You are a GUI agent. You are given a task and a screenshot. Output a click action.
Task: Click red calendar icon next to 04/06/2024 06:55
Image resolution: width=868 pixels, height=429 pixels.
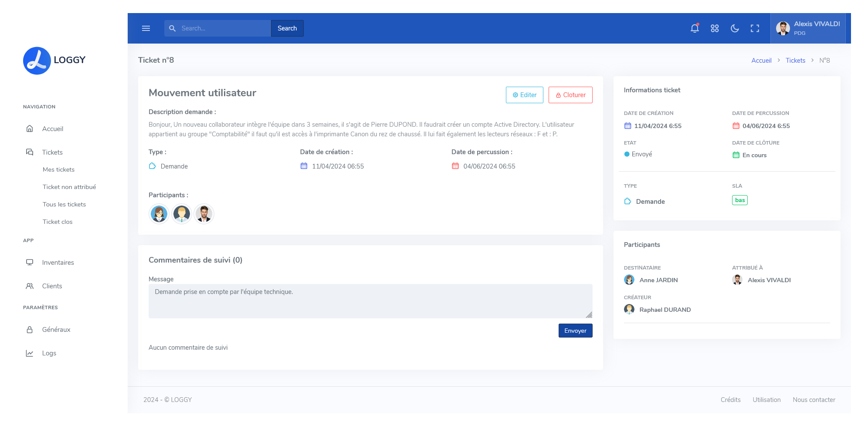tap(455, 166)
